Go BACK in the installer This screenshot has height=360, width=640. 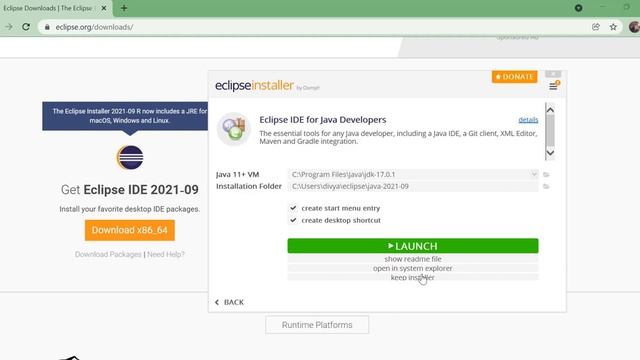point(229,302)
